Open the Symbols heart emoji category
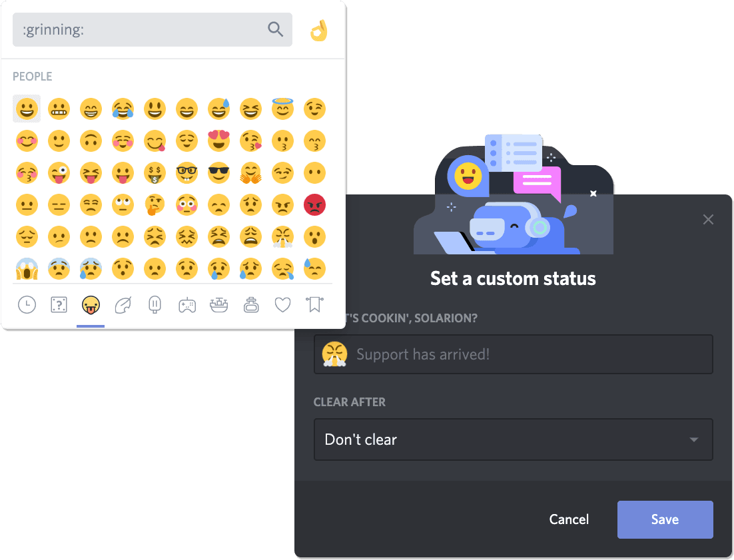This screenshot has height=560, width=734. (x=283, y=305)
